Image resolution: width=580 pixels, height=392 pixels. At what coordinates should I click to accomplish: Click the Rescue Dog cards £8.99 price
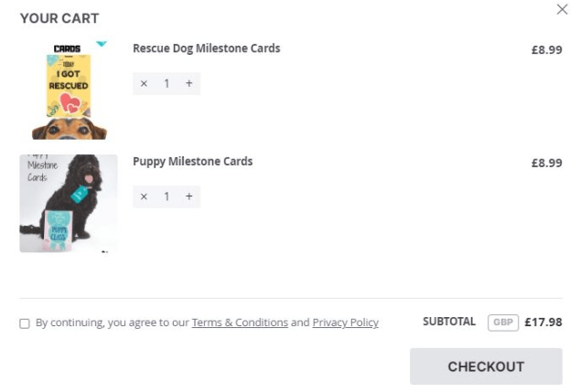(x=546, y=50)
